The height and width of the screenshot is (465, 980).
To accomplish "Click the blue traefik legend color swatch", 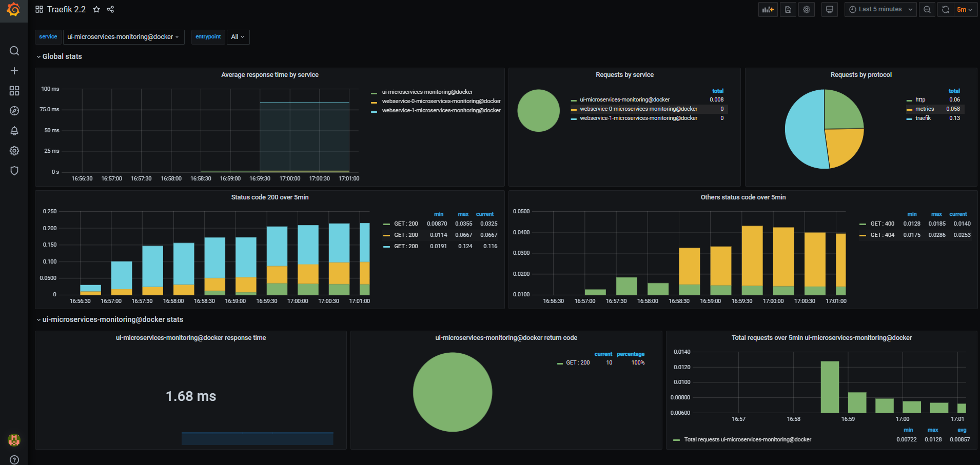I will tap(909, 118).
